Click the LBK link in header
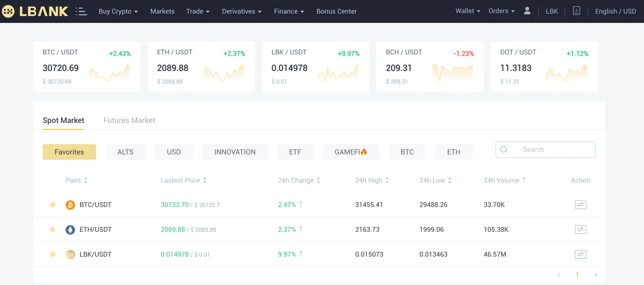 tap(552, 11)
